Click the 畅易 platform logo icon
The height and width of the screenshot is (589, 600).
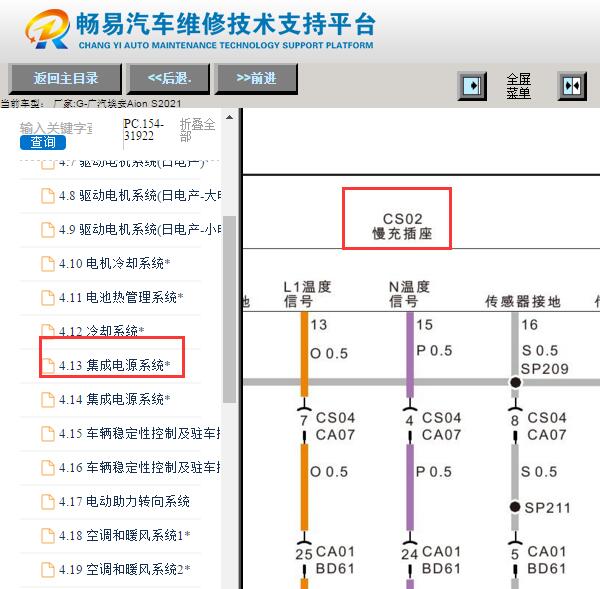[47, 29]
